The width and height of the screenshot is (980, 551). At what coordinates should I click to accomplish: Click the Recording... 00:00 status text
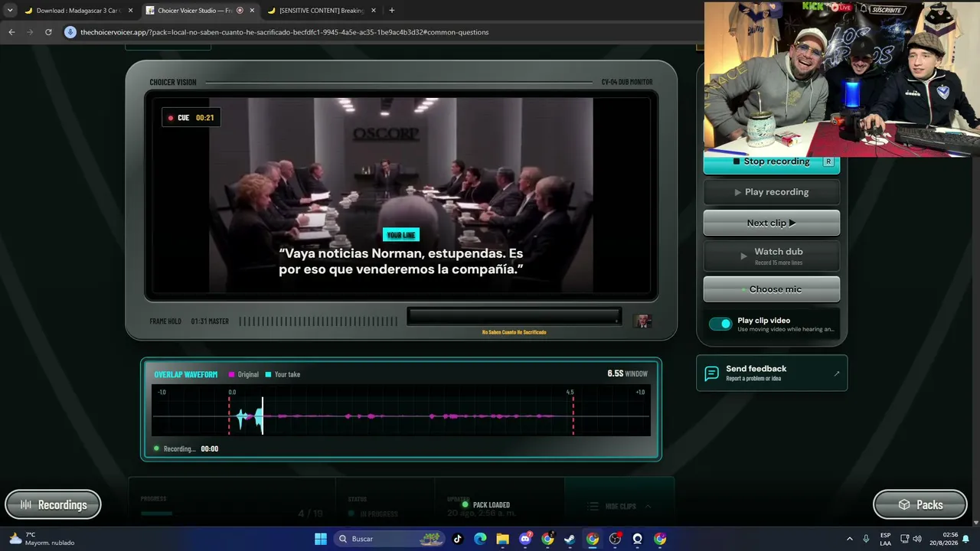pos(186,449)
